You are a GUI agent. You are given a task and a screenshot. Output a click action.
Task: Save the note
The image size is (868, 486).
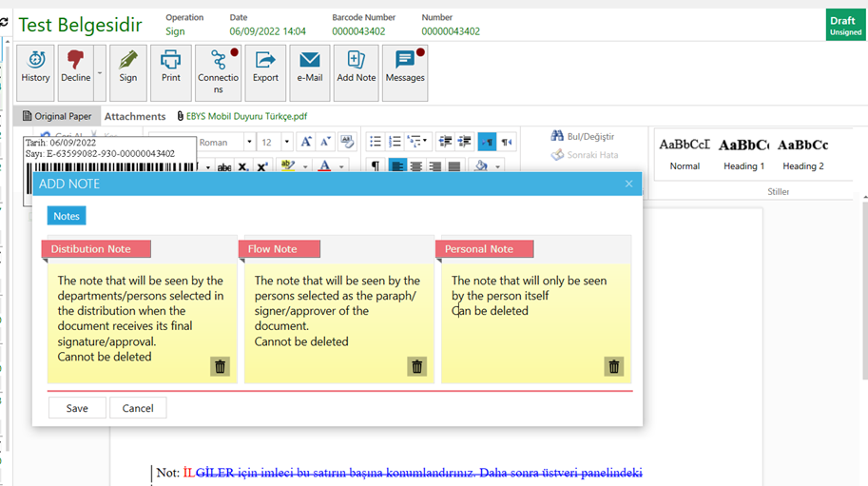coord(77,408)
